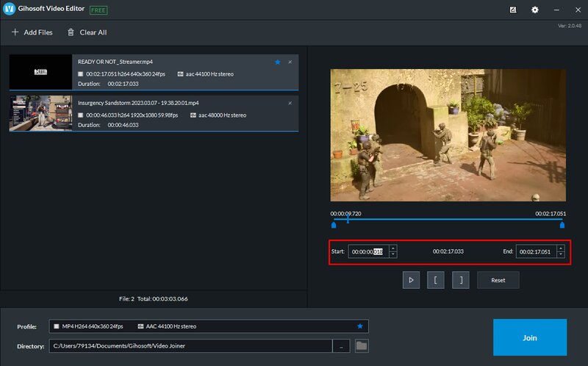This screenshot has width=588, height=366.
Task: Decrease End time with down arrow
Action: click(561, 254)
